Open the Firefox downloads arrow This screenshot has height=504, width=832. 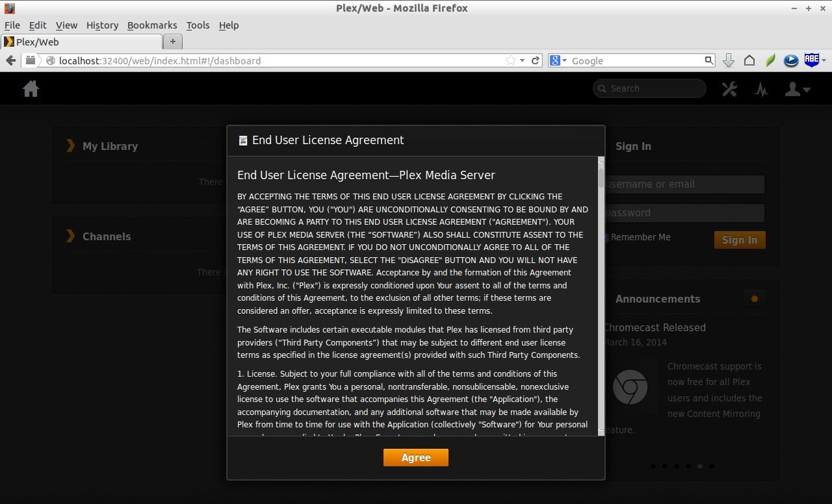pos(729,60)
